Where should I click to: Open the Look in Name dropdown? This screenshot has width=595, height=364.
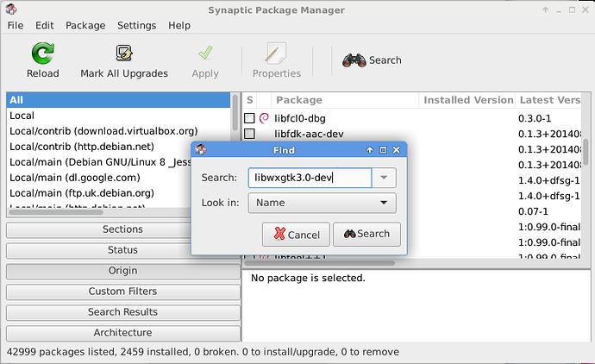[323, 203]
